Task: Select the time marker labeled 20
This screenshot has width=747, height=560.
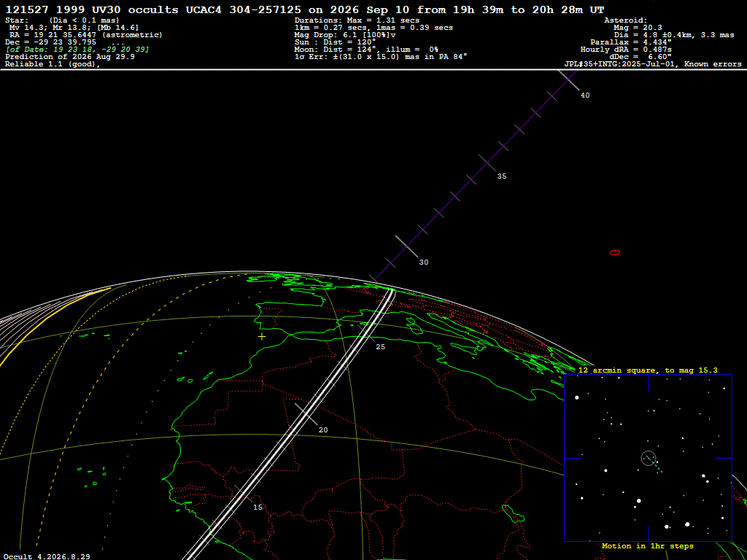Action: pyautogui.click(x=323, y=430)
